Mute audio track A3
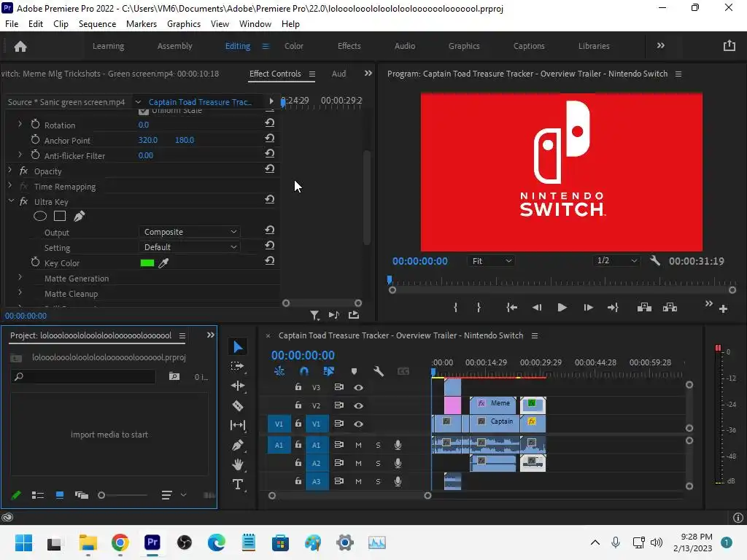Viewport: 747px width, 560px height. click(x=358, y=481)
